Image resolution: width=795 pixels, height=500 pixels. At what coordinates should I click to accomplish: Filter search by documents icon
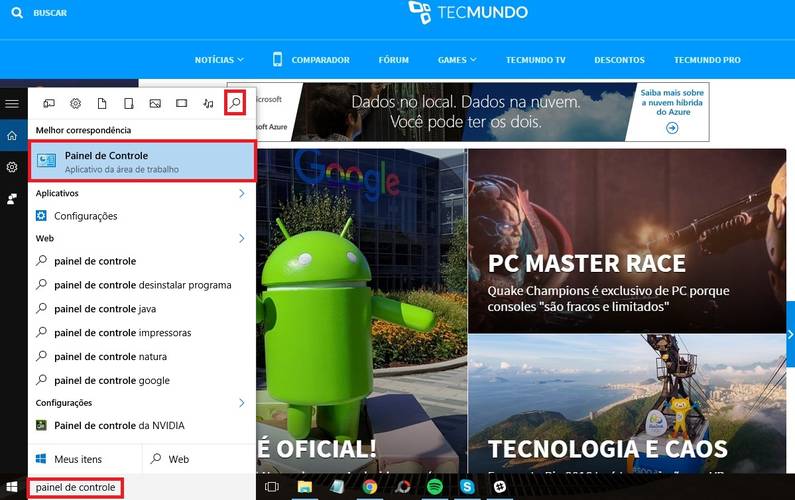pos(102,103)
